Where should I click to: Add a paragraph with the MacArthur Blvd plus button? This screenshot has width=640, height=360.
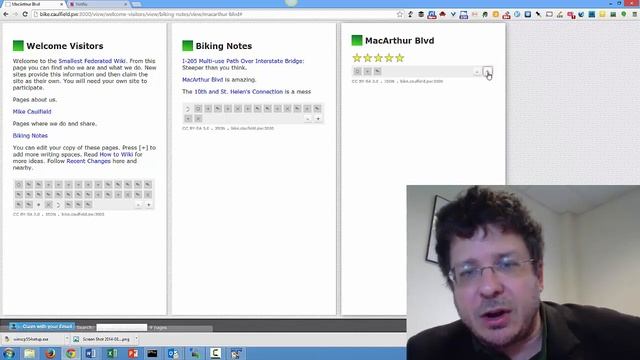pyautogui.click(x=487, y=71)
